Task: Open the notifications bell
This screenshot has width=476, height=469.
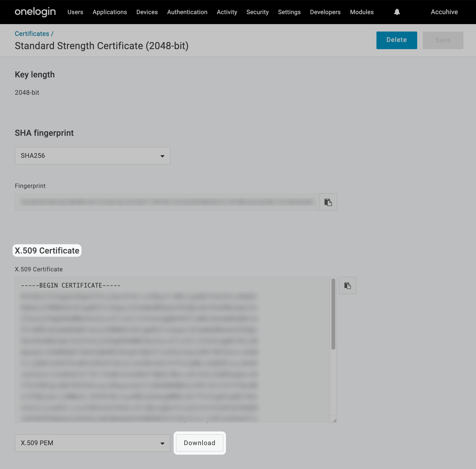Action: coord(397,12)
